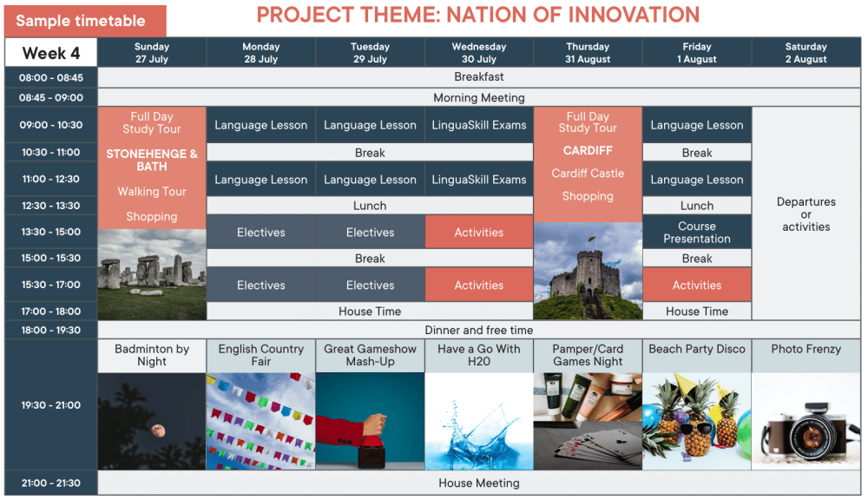Click the Cardiff Castle photo under Thursday
This screenshot has width=868, height=499.
pyautogui.click(x=588, y=271)
